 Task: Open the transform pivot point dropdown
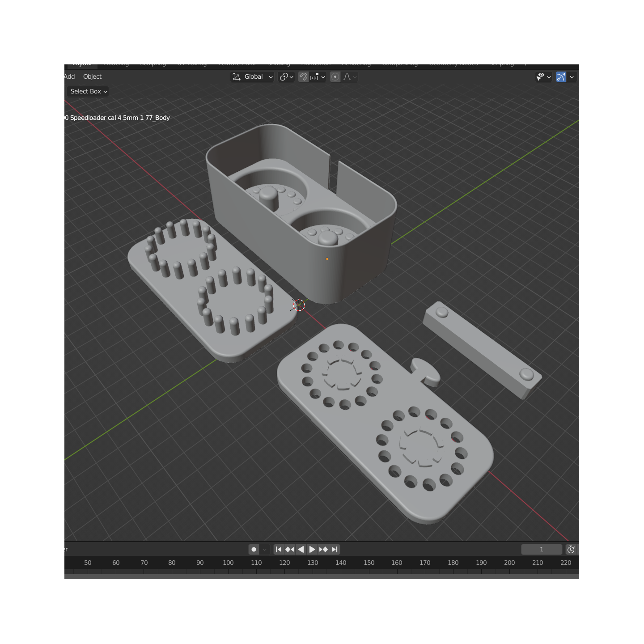(286, 77)
